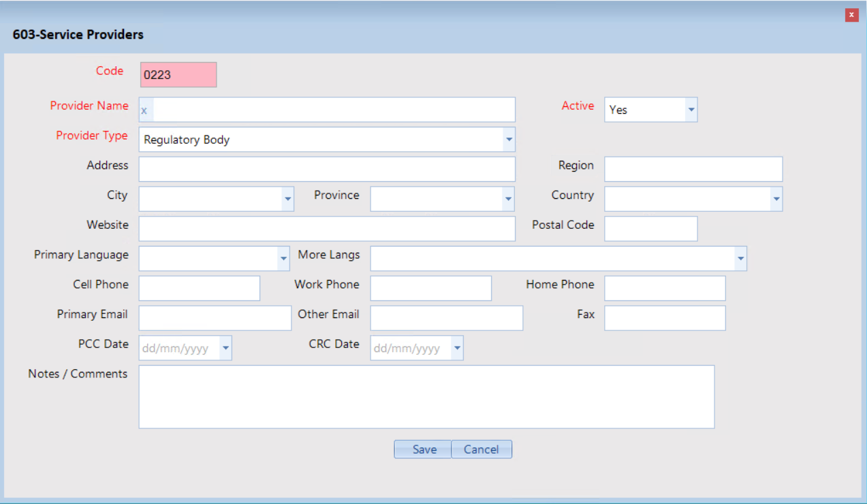
Task: Open the City dropdown list
Action: 287,200
